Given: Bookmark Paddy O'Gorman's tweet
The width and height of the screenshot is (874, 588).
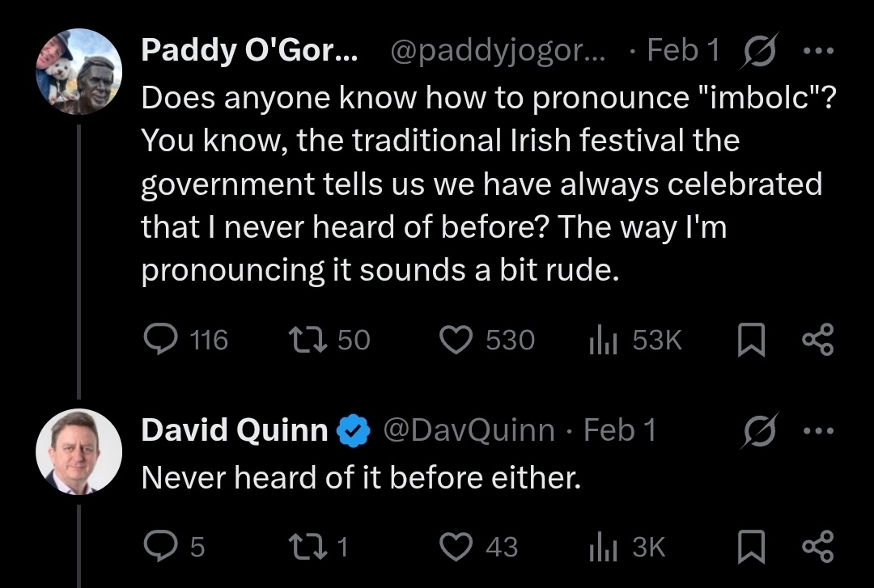Looking at the screenshot, I should (x=751, y=341).
